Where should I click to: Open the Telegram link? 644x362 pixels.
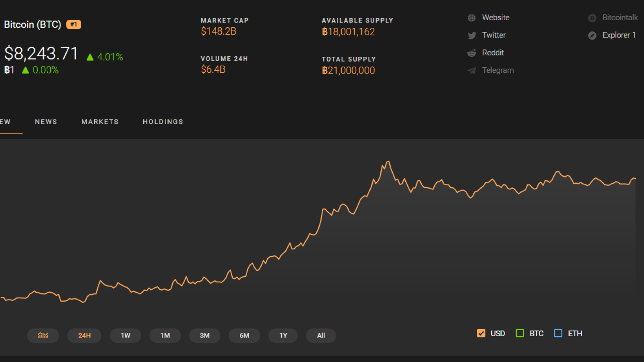pos(498,70)
